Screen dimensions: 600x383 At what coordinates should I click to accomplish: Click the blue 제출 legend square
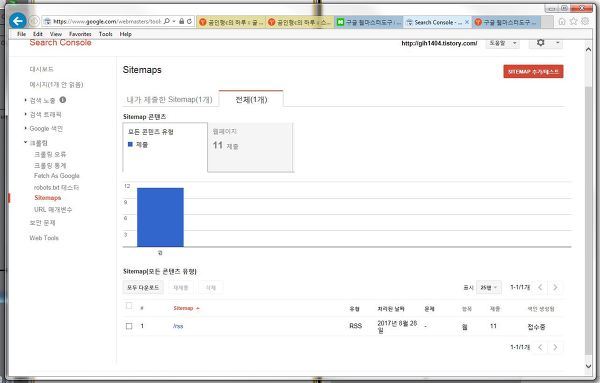pyautogui.click(x=130, y=144)
